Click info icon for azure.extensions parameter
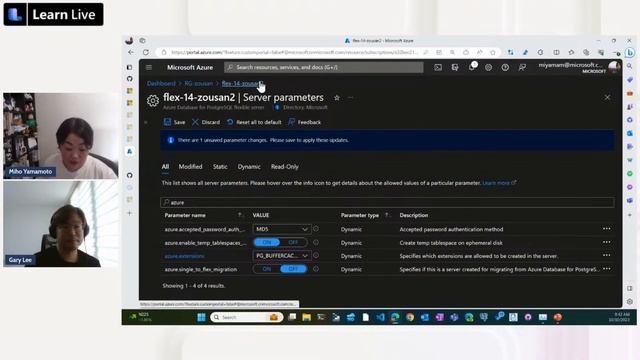 (x=316, y=256)
